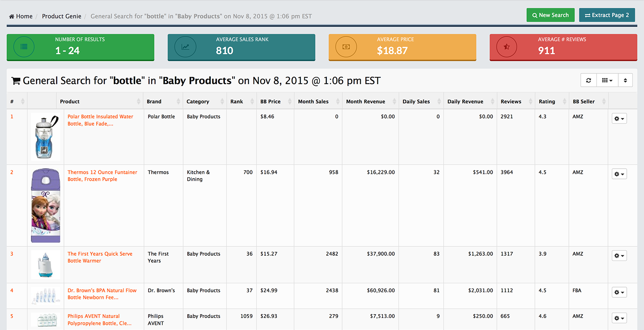Open Dr. Brown's BPA Natural Flow Bottle link
This screenshot has width=644, height=330.
[102, 294]
